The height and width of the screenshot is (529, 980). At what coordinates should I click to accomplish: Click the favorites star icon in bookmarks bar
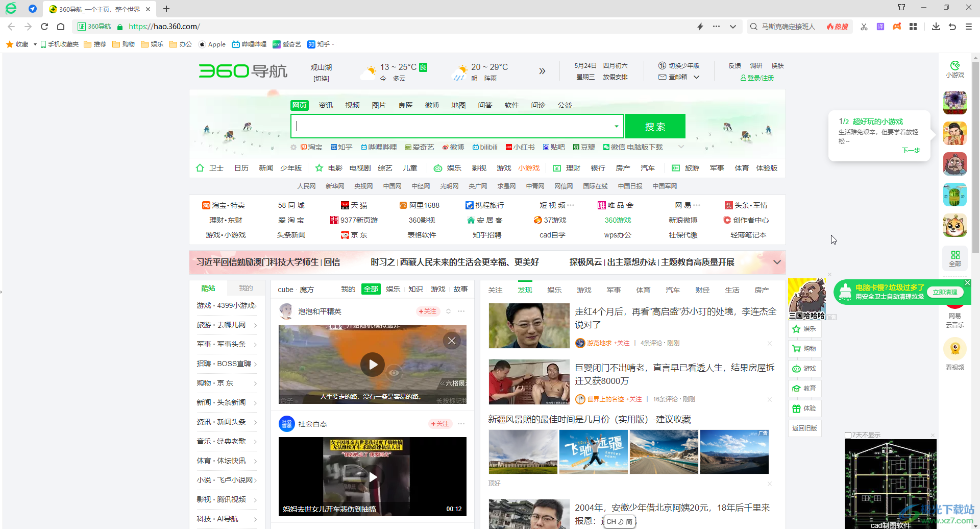10,44
